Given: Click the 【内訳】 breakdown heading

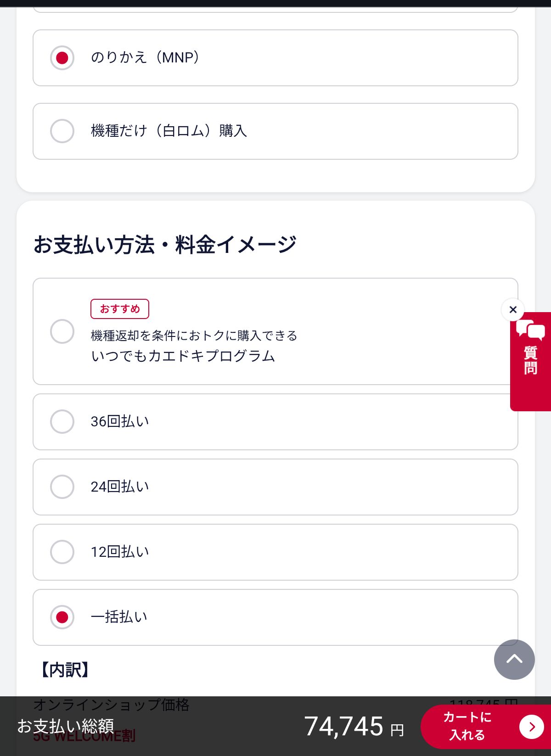Looking at the screenshot, I should (64, 670).
